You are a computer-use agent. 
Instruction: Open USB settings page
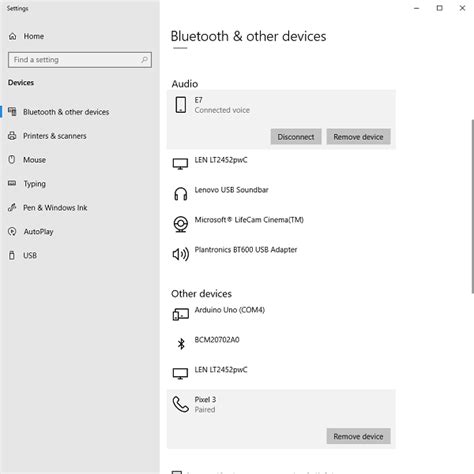[30, 256]
